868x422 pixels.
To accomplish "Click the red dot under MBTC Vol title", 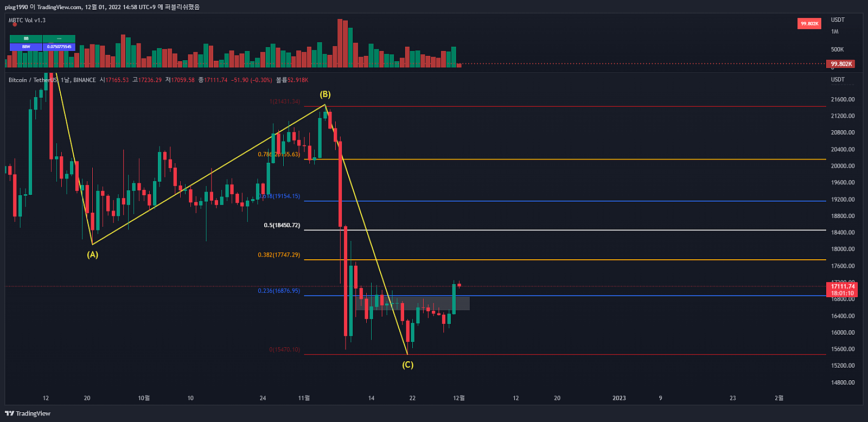I will pos(15,24).
